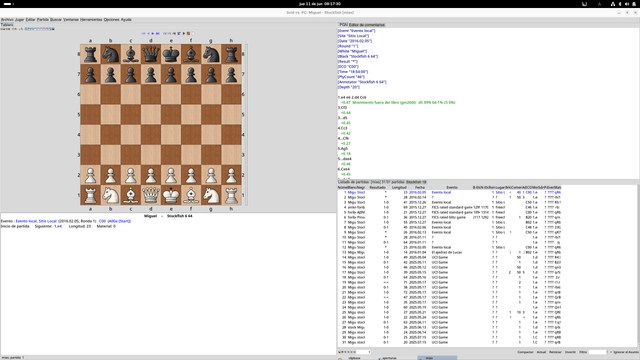Viewport: 640px width, 360px height.
Task: Select the white bishop on f1
Action: pos(191,195)
